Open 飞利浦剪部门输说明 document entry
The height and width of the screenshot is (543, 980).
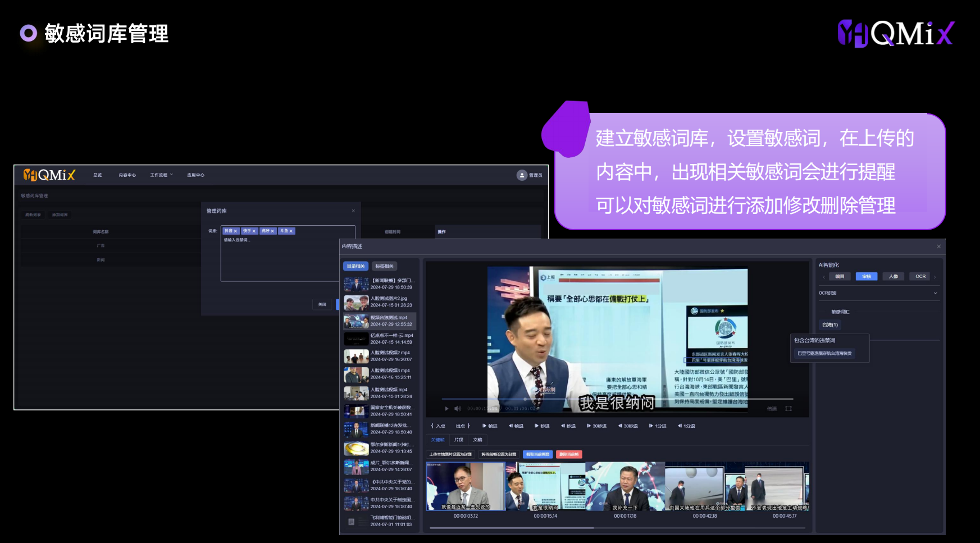point(380,521)
